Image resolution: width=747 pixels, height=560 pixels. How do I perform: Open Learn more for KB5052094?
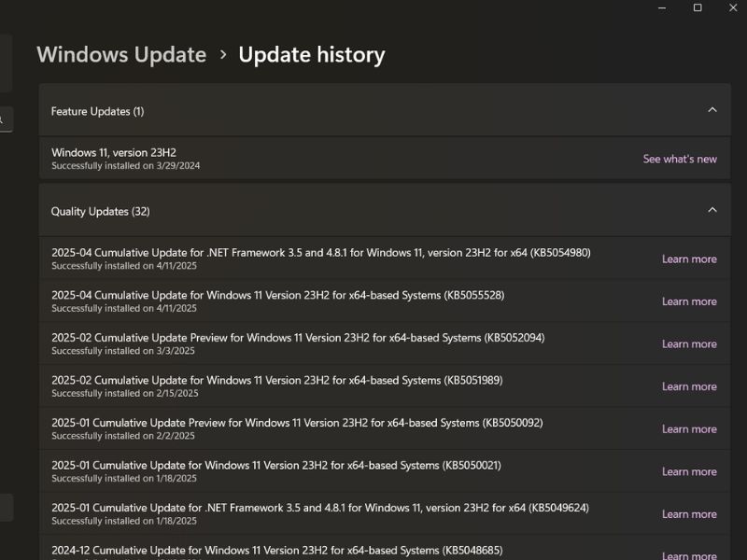pyautogui.click(x=689, y=343)
